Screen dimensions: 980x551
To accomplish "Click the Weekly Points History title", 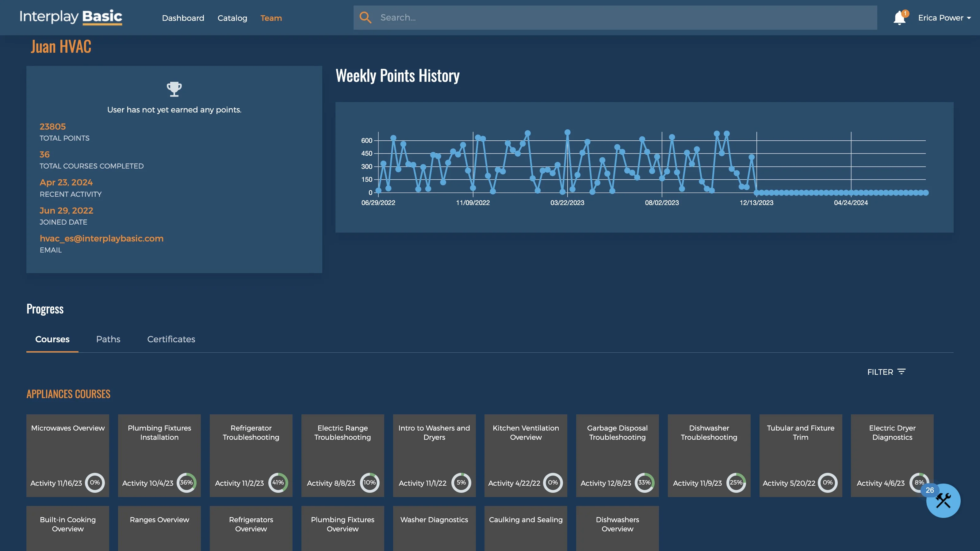I will [398, 76].
